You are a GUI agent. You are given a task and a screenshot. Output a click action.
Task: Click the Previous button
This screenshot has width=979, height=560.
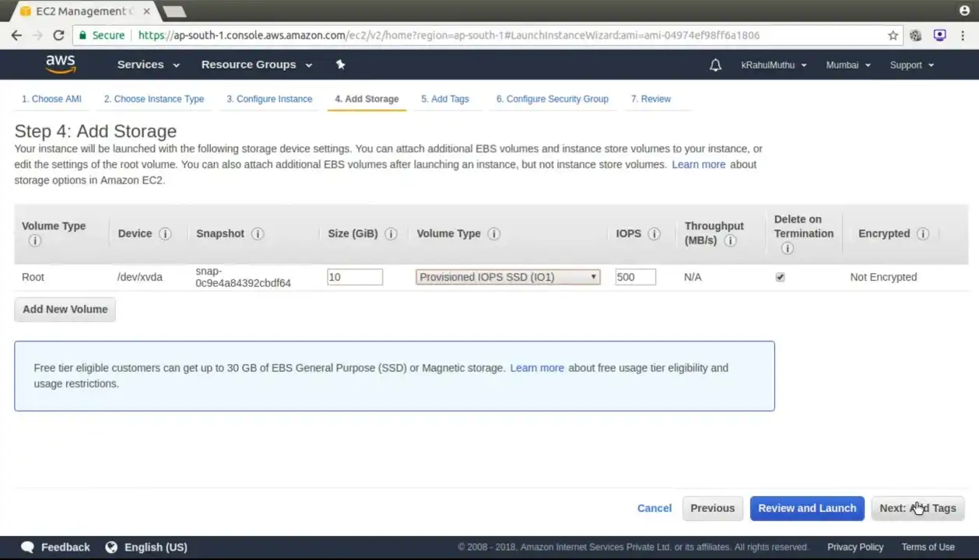click(713, 508)
